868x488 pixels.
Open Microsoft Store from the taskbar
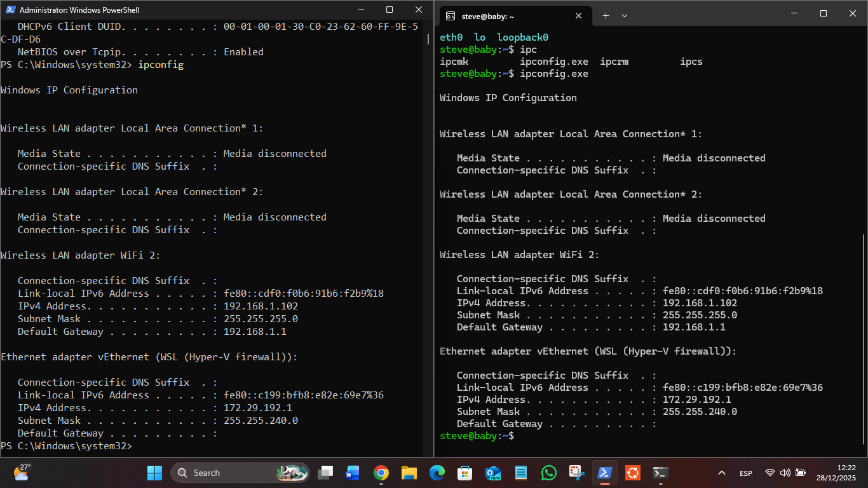[465, 473]
